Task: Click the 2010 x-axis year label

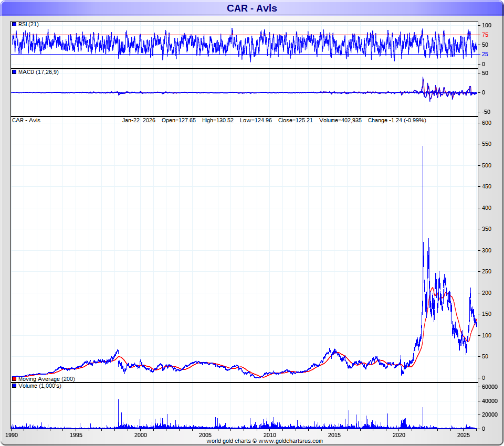Action: (x=270, y=435)
